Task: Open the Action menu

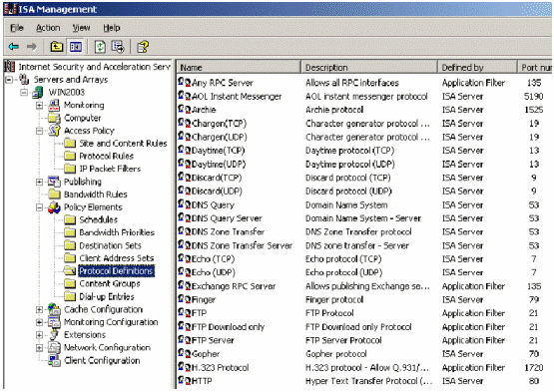Action: [48, 28]
